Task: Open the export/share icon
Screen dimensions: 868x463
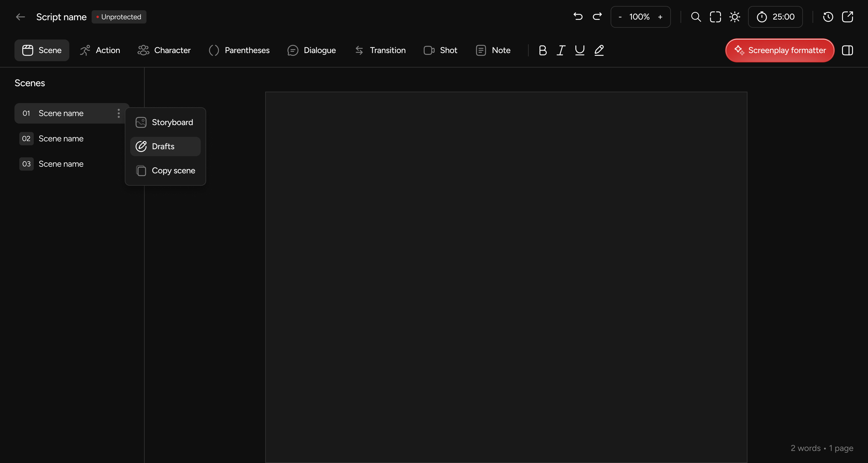Action: coord(848,17)
